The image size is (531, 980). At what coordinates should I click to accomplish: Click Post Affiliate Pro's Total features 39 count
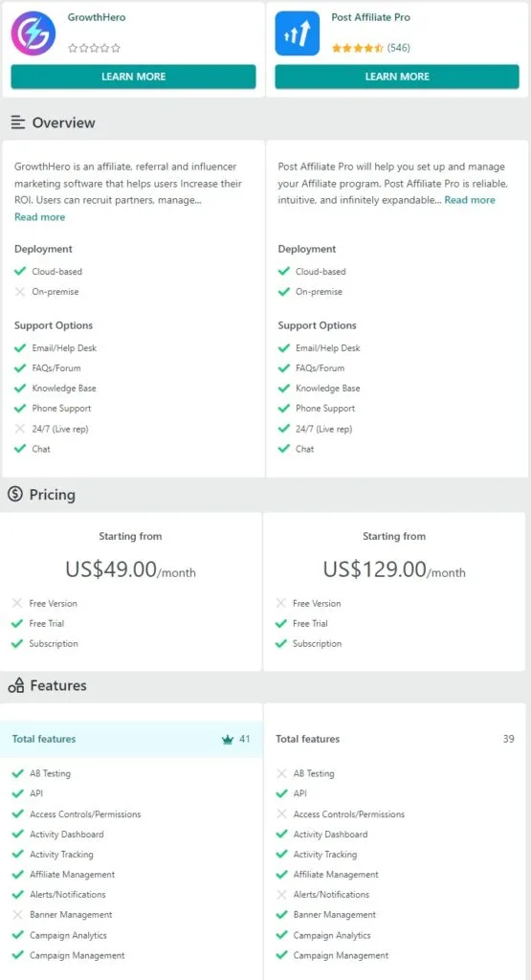click(508, 739)
